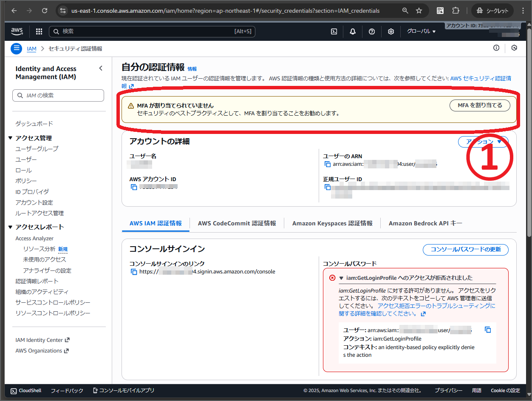The image size is (532, 401).
Task: Open ポリシー in the sidebar
Action: [x=26, y=181]
